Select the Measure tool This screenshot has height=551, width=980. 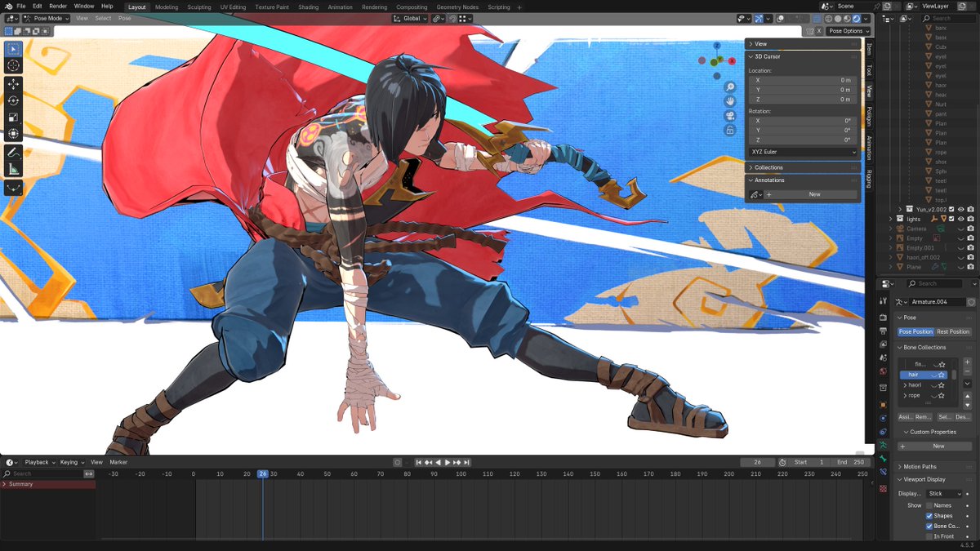pyautogui.click(x=13, y=169)
